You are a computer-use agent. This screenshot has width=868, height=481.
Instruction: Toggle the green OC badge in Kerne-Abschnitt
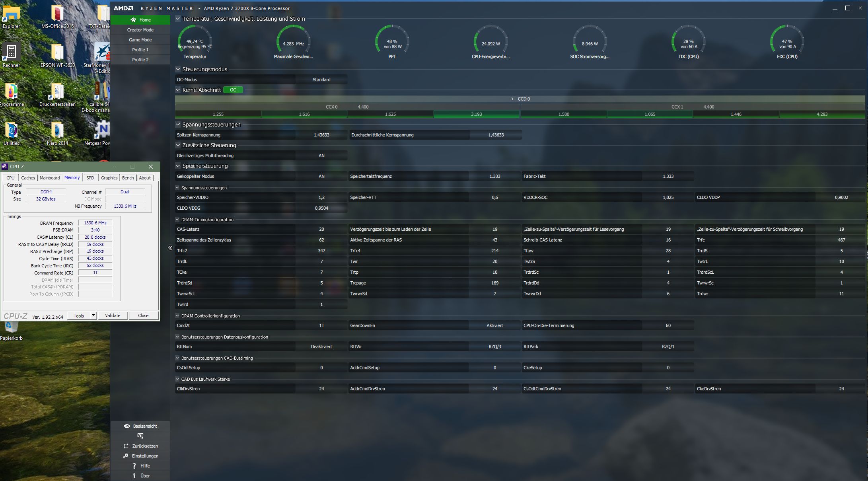(233, 90)
